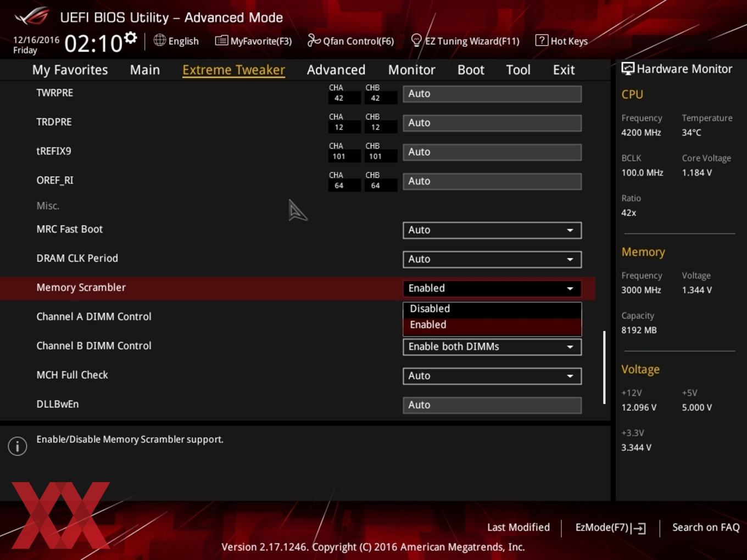Click the TWRPRE Auto input field

(492, 94)
